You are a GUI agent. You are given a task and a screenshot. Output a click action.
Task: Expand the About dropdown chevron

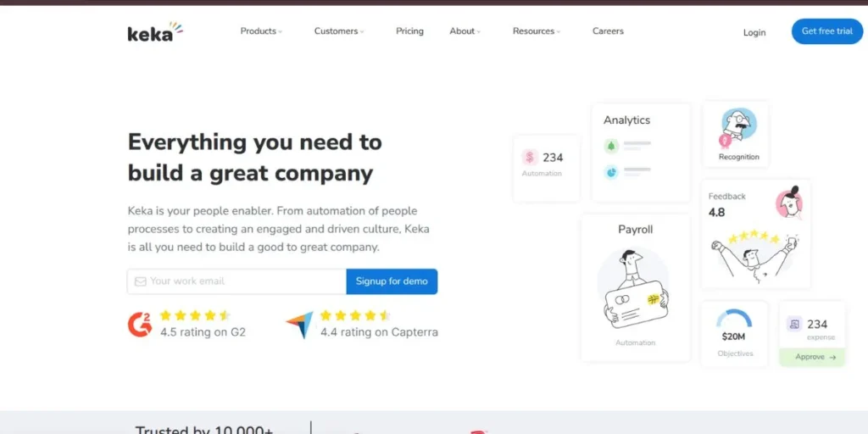tap(479, 32)
